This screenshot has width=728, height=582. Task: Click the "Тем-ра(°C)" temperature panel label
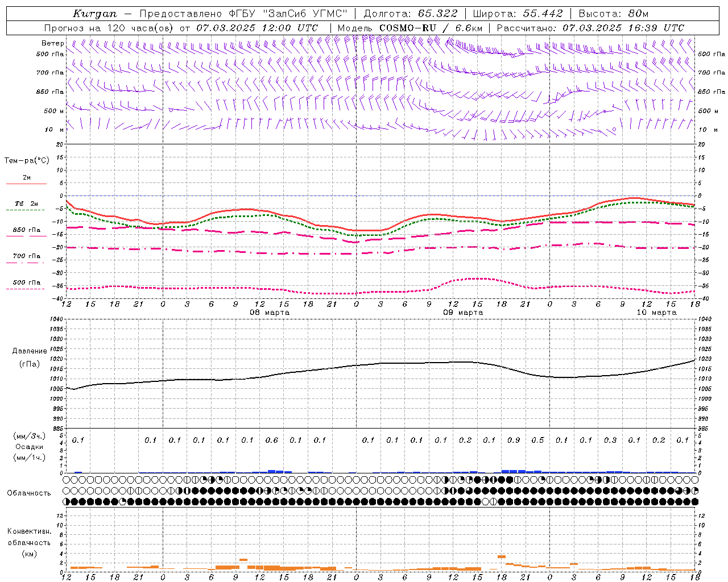(x=27, y=161)
